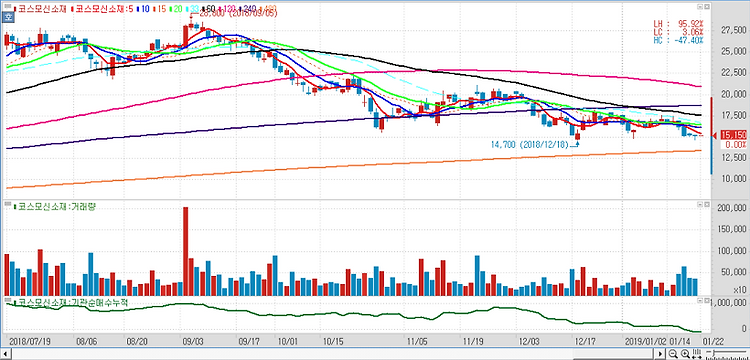Click the 100,000 volume axis label

click(731, 251)
